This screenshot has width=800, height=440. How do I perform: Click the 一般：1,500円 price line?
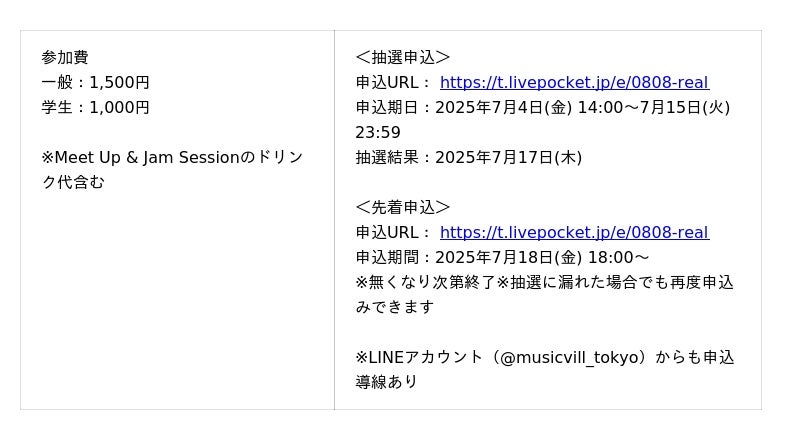95,83
